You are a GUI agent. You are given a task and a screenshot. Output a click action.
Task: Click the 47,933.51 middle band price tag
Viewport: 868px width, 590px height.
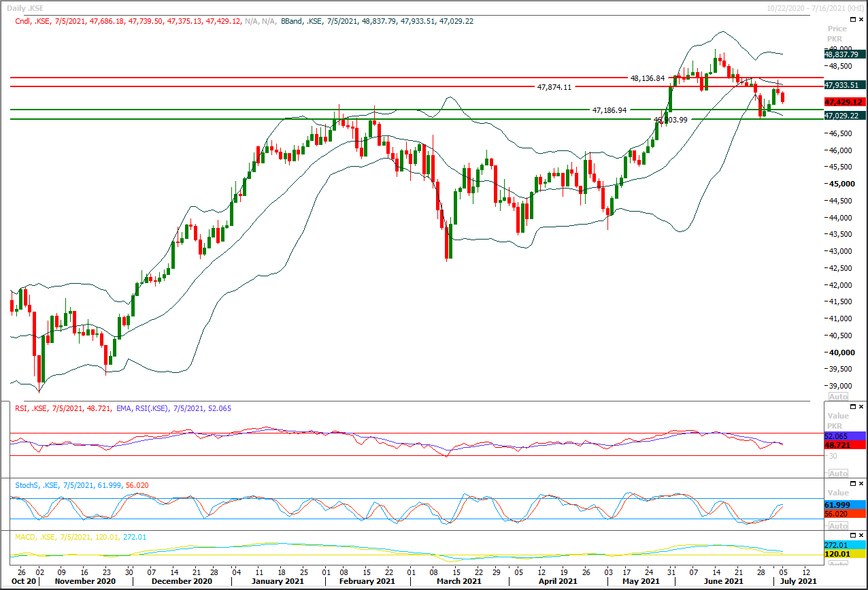click(x=844, y=85)
